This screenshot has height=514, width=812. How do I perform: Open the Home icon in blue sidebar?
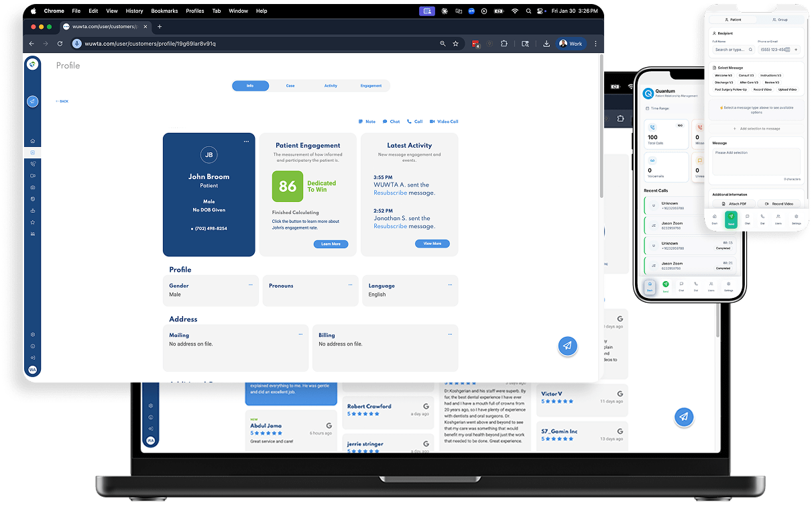point(32,141)
